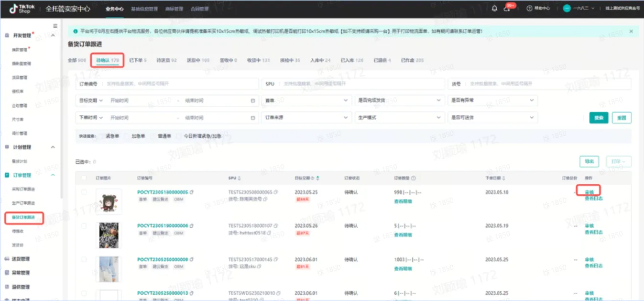Collapse the sidebar using the hamburger icon
This screenshot has width=644, height=301.
(55, 25)
